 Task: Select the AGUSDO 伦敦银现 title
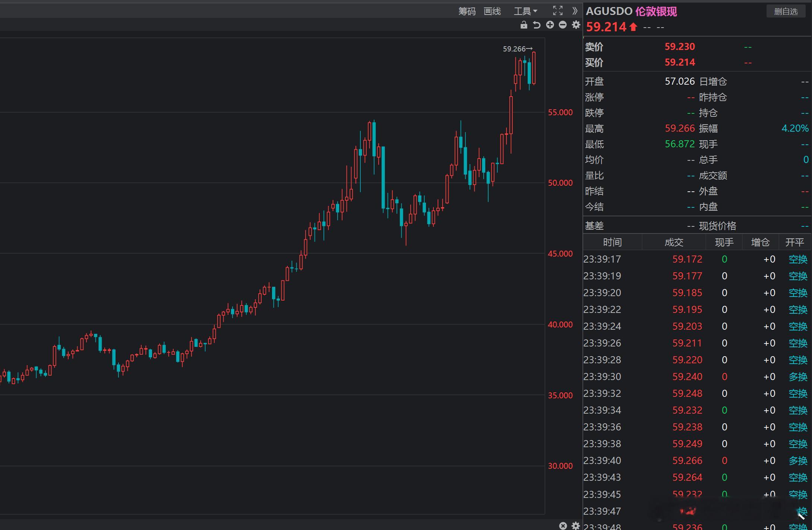pos(631,12)
